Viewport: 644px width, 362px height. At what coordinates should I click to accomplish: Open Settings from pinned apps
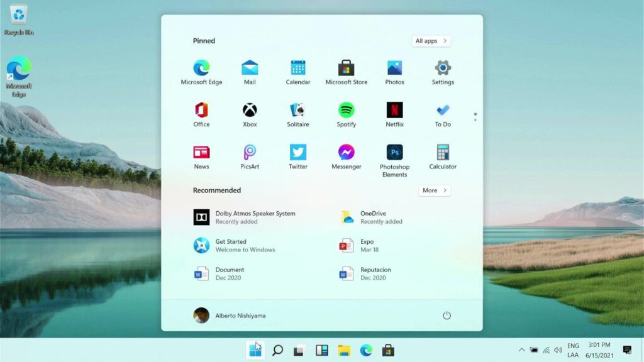(443, 73)
